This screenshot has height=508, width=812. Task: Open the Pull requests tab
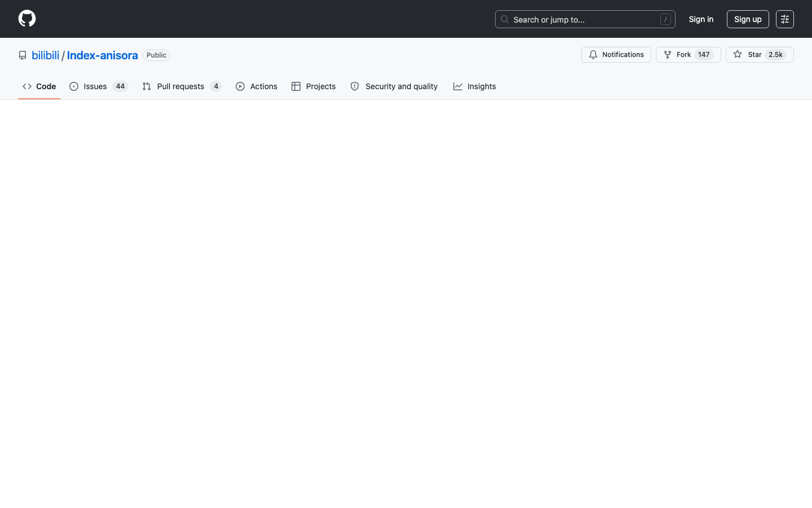(182, 86)
